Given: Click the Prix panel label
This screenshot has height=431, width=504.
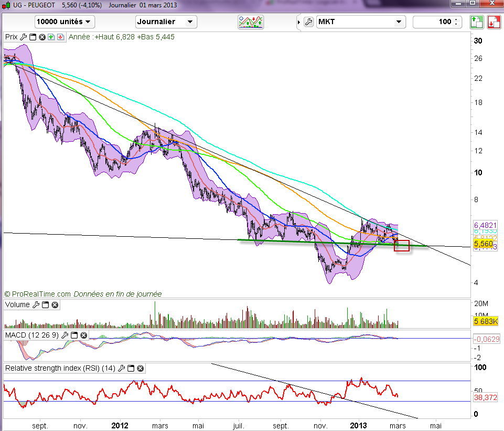Looking at the screenshot, I should coord(11,37).
